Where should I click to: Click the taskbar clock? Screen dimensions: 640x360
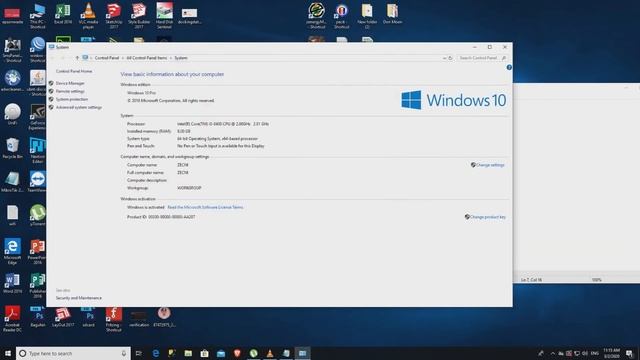point(611,353)
